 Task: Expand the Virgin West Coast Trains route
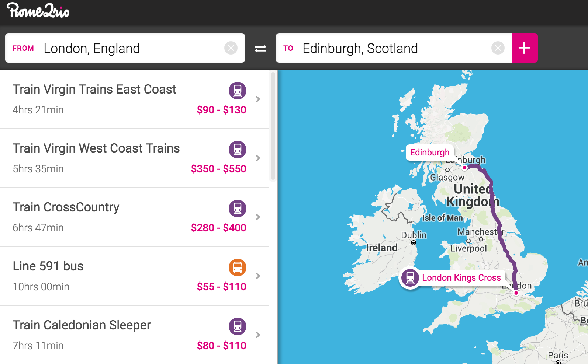pyautogui.click(x=258, y=158)
